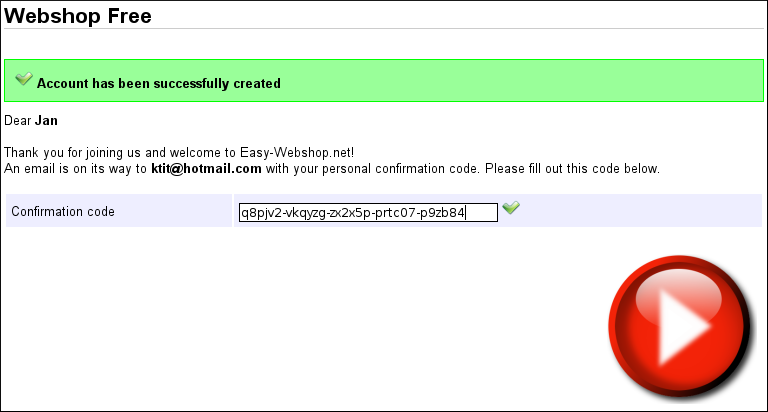Click the "Confirmation code" field label

pyautogui.click(x=63, y=212)
